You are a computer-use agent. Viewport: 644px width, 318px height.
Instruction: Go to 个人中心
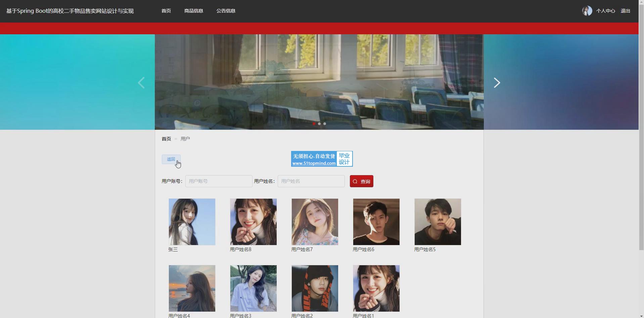(605, 11)
